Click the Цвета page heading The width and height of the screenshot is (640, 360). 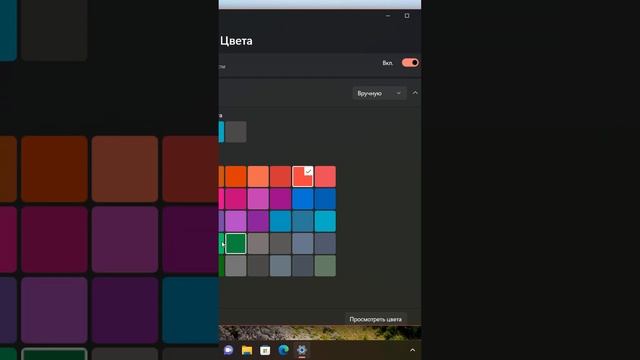tap(236, 41)
